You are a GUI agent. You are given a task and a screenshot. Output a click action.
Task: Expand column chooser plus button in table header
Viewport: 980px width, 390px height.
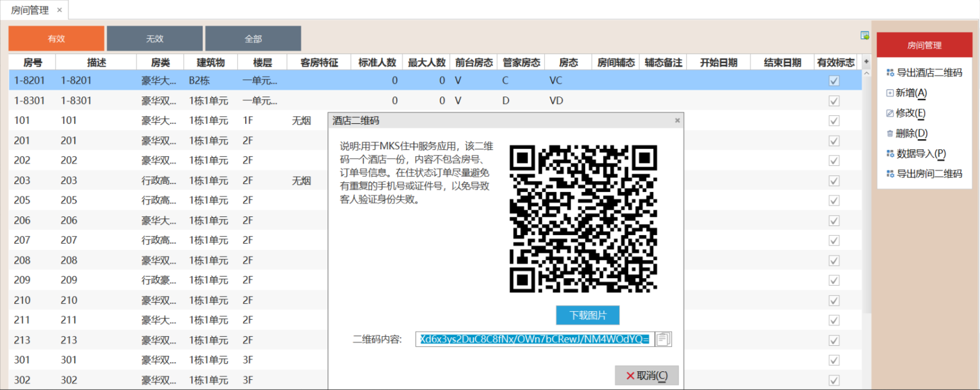[x=866, y=62]
